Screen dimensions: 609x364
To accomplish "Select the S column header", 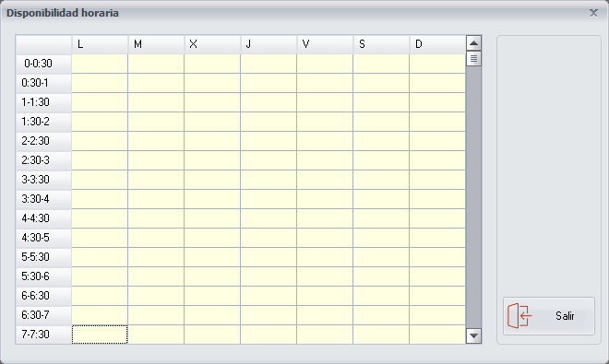I will [x=381, y=44].
